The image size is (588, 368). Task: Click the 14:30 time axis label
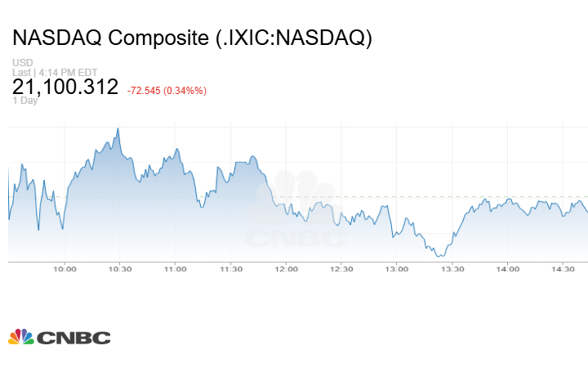tap(563, 269)
